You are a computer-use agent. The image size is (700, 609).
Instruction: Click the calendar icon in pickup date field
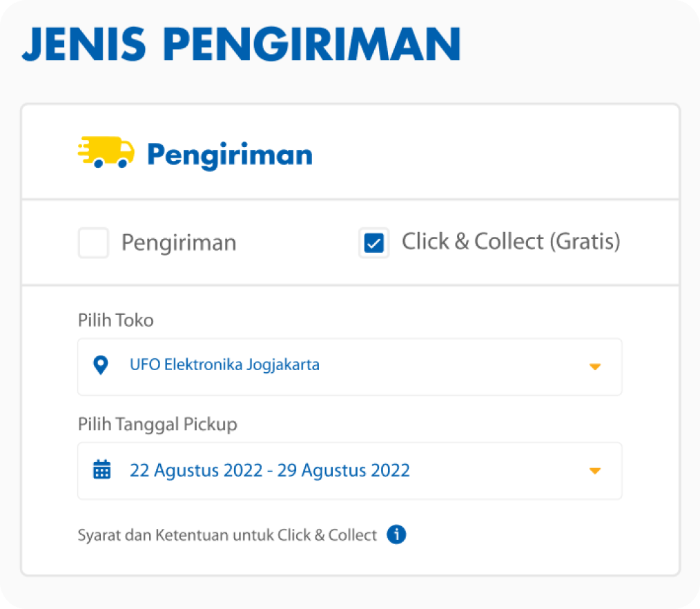coord(101,470)
